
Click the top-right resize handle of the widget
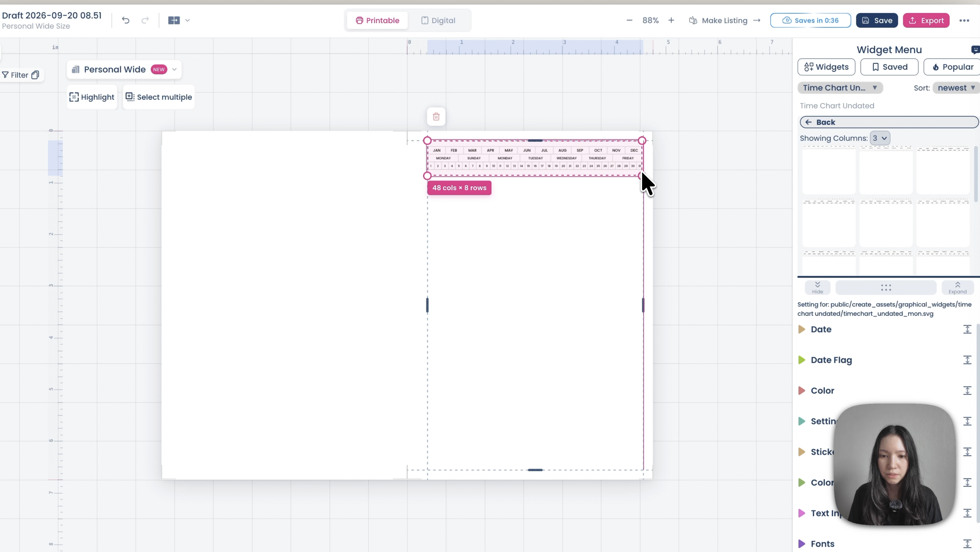[x=642, y=141]
